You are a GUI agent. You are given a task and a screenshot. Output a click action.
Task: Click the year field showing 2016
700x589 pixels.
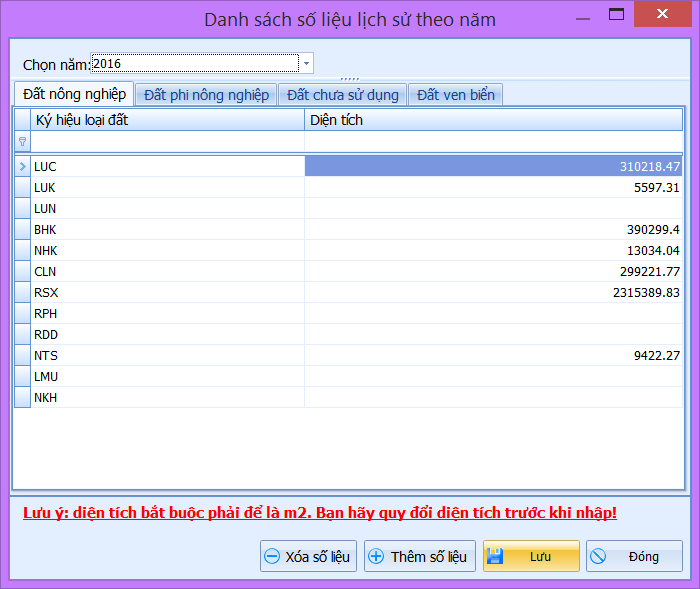point(194,64)
